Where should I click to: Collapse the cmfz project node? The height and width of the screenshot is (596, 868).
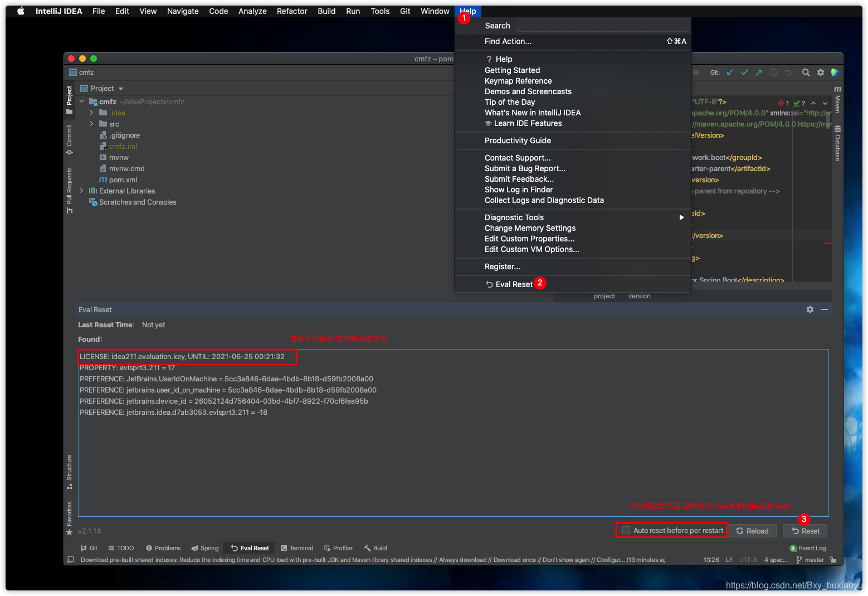click(82, 101)
